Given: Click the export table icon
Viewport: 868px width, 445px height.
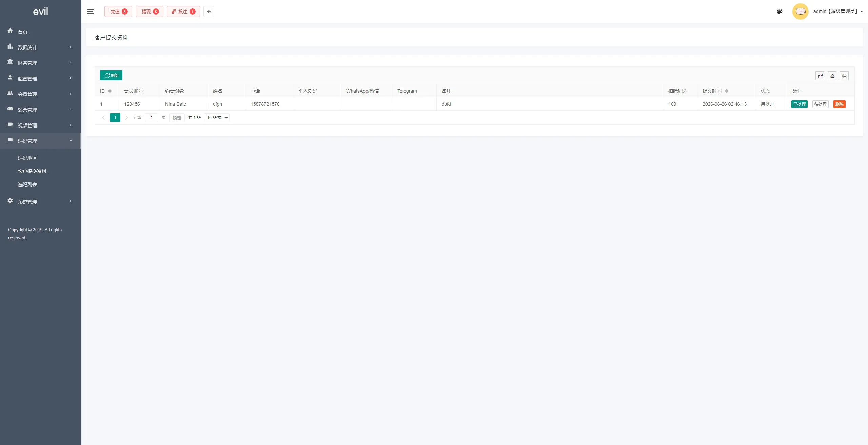Looking at the screenshot, I should pos(832,76).
